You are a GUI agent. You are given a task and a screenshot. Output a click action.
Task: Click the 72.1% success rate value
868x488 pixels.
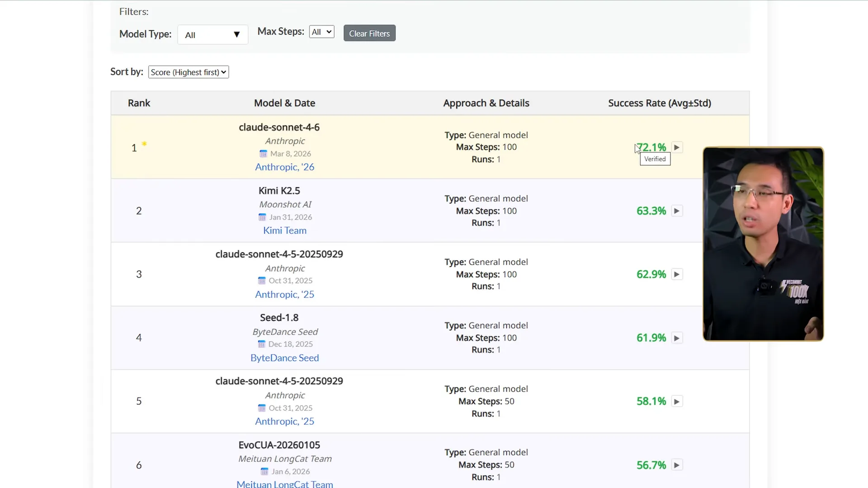click(x=651, y=147)
